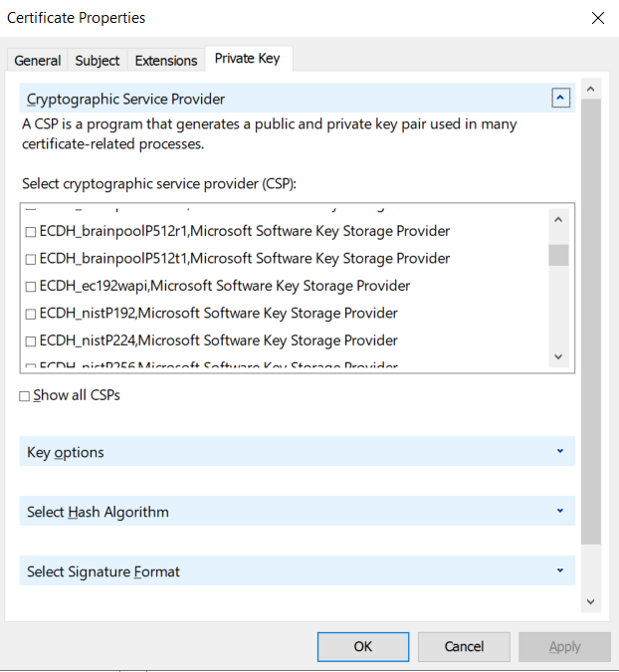The image size is (619, 672).
Task: Switch to the General tab
Action: pos(37,61)
